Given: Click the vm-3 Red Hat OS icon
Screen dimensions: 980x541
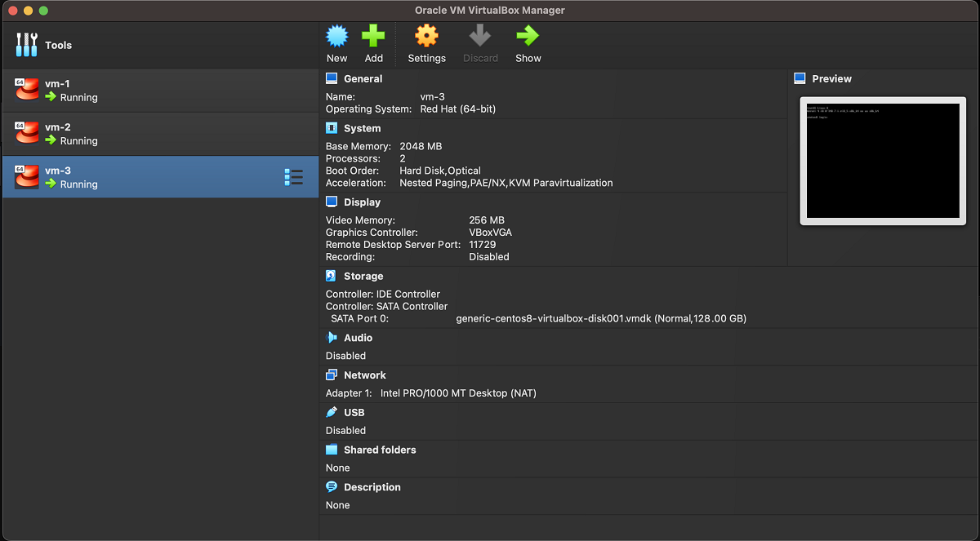Looking at the screenshot, I should 27,176.
